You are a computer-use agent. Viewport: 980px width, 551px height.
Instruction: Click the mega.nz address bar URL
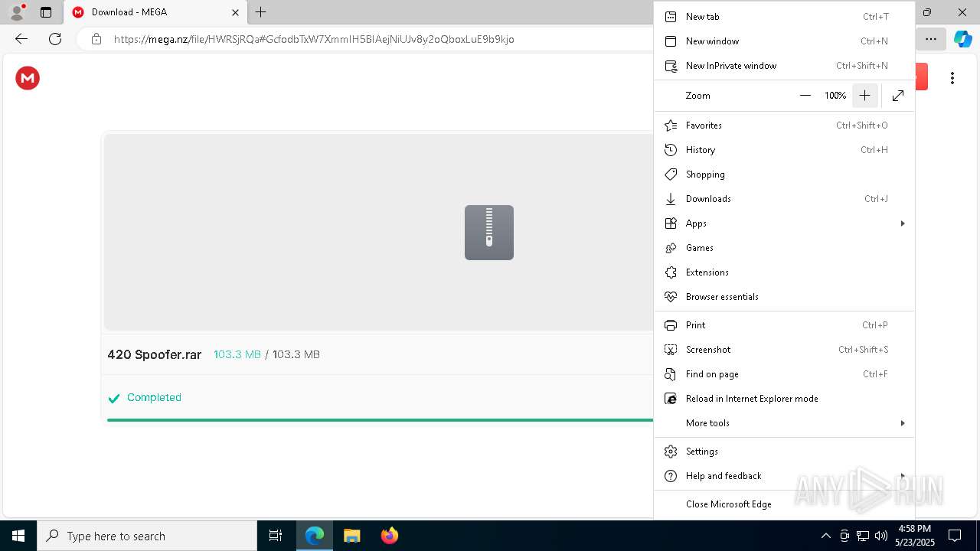(x=314, y=39)
